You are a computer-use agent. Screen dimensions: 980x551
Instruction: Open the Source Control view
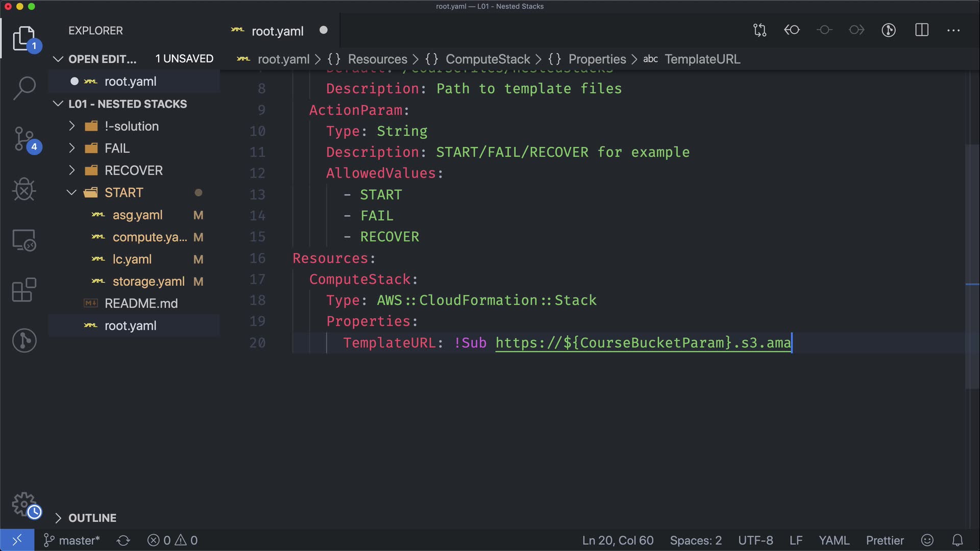point(24,139)
